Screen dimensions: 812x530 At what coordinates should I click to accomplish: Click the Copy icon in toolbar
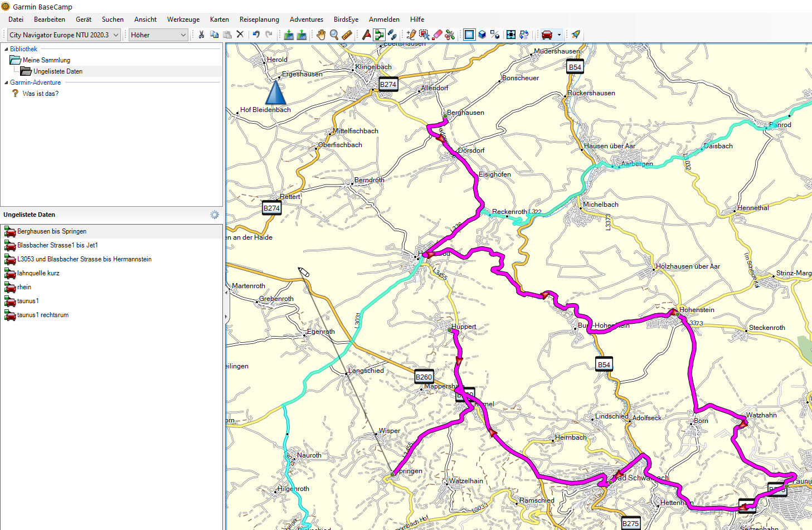click(x=214, y=35)
